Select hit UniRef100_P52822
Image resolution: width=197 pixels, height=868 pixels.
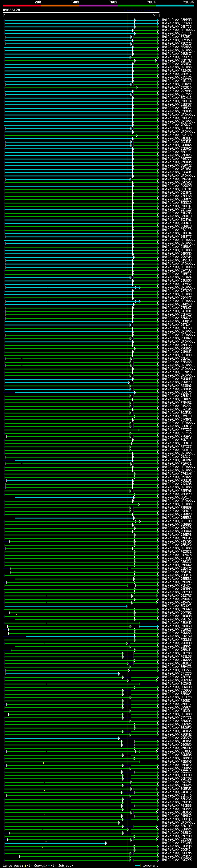[x=177, y=477]
